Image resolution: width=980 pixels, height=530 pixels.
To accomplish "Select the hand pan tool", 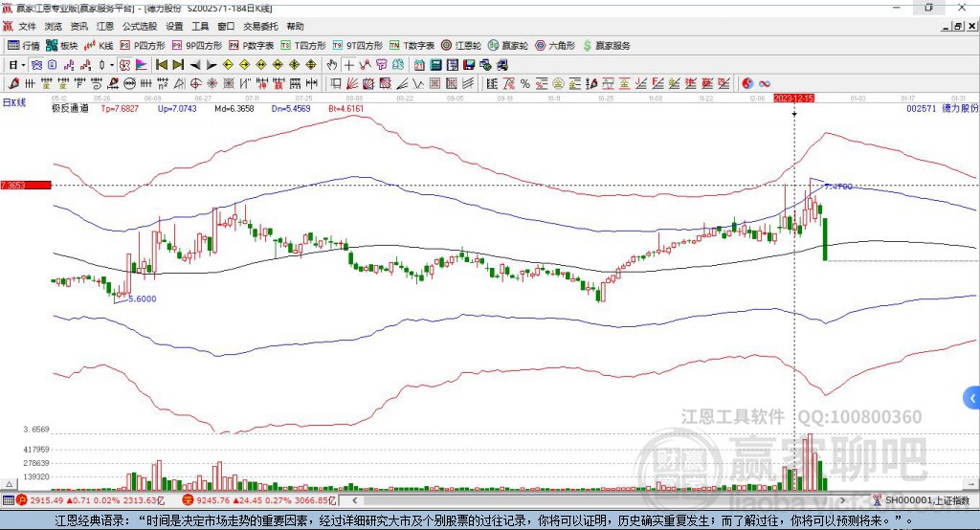I will [x=332, y=65].
